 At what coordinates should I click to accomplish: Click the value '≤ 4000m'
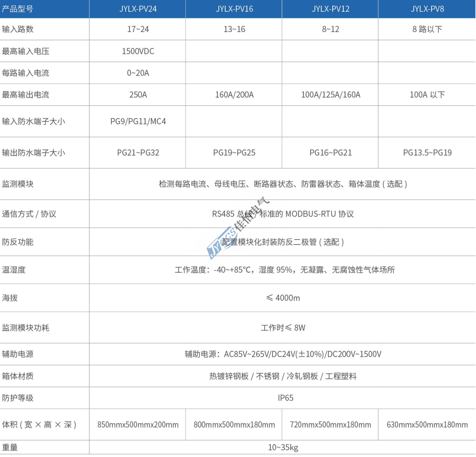(283, 298)
